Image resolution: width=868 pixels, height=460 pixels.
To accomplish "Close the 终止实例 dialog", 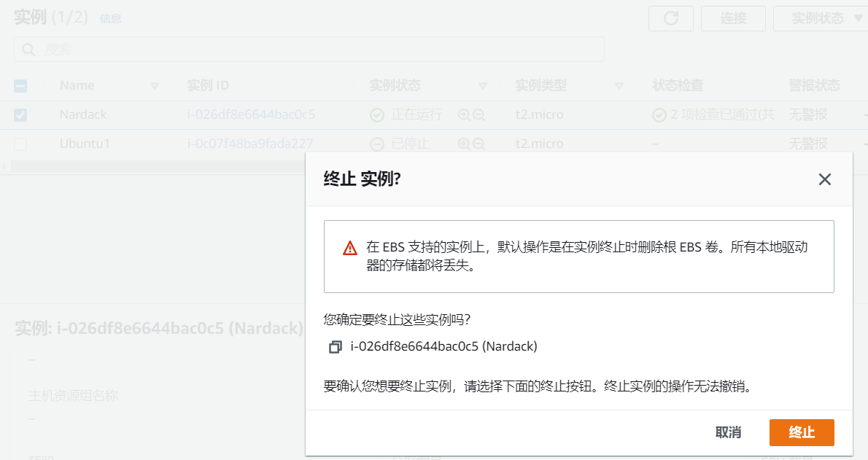I will tap(825, 179).
